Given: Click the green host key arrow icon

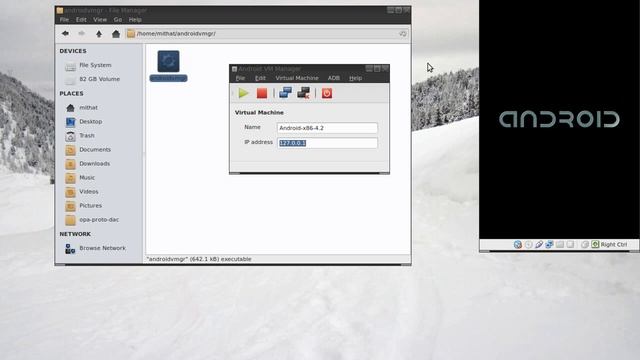Looking at the screenshot, I should coord(595,244).
